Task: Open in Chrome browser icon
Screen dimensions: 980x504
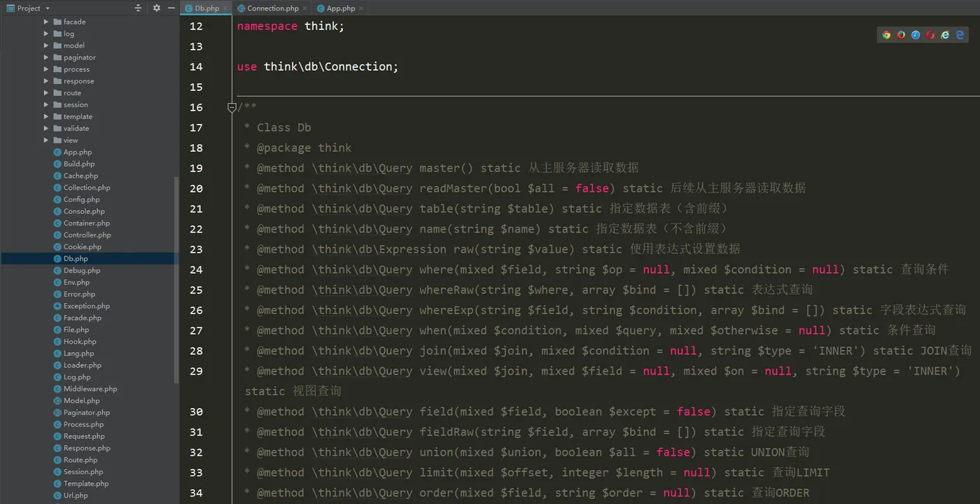Action: coord(886,34)
